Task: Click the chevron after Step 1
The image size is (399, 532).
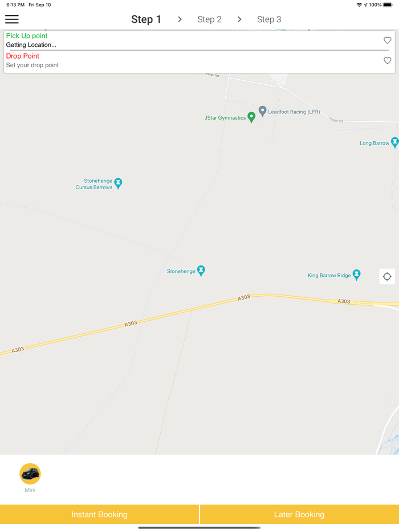Action: (180, 19)
